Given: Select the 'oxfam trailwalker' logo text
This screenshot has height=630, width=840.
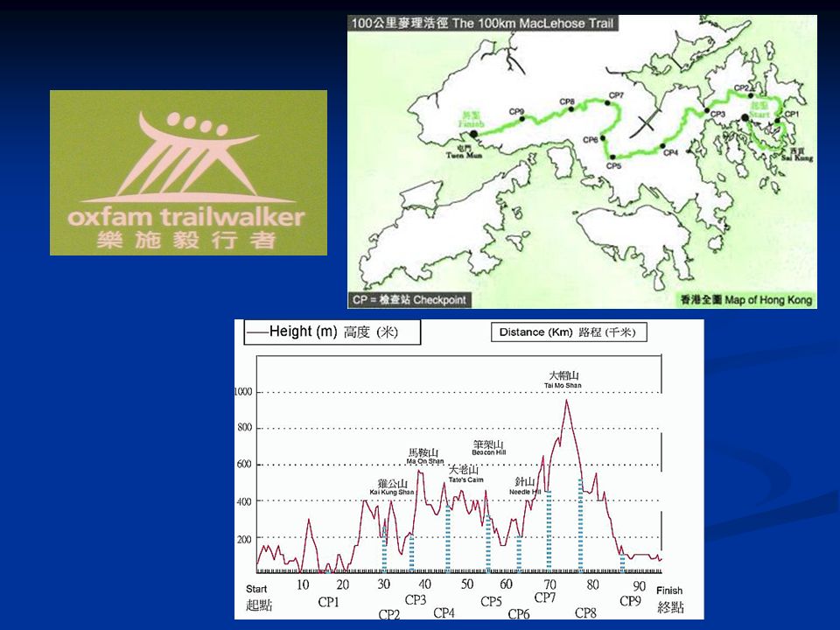Looking at the screenshot, I should click(185, 217).
